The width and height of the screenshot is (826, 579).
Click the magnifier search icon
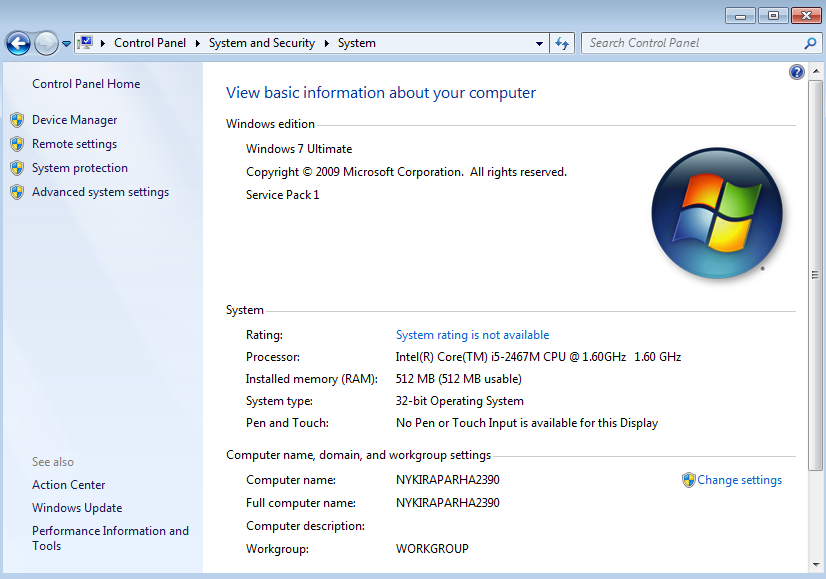point(810,43)
